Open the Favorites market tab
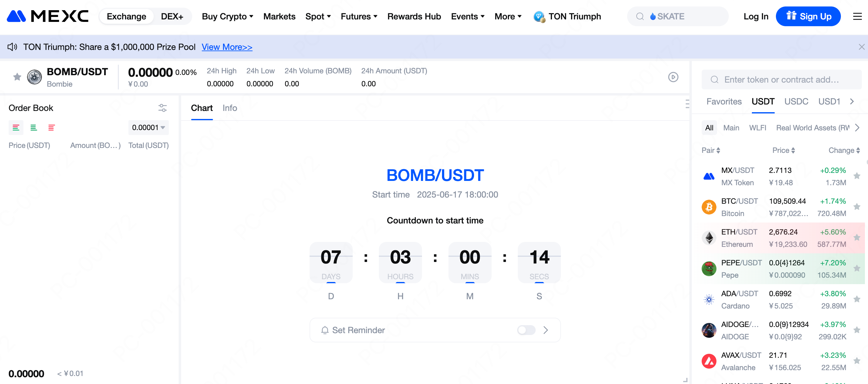The image size is (868, 384). pyautogui.click(x=724, y=101)
